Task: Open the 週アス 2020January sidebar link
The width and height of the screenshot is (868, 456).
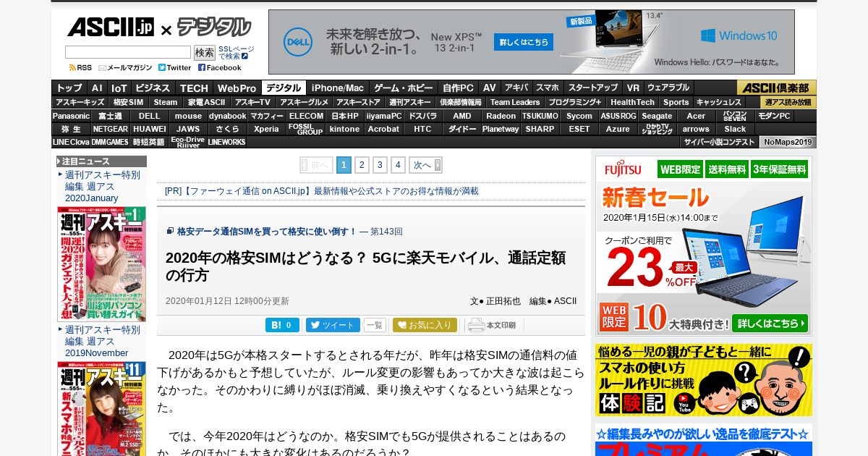Action: pos(102,186)
